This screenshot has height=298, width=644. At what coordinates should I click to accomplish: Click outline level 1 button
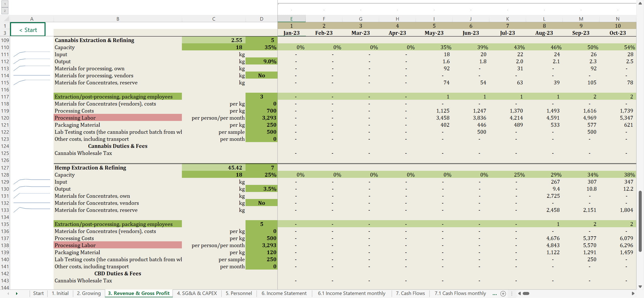coord(5,4)
